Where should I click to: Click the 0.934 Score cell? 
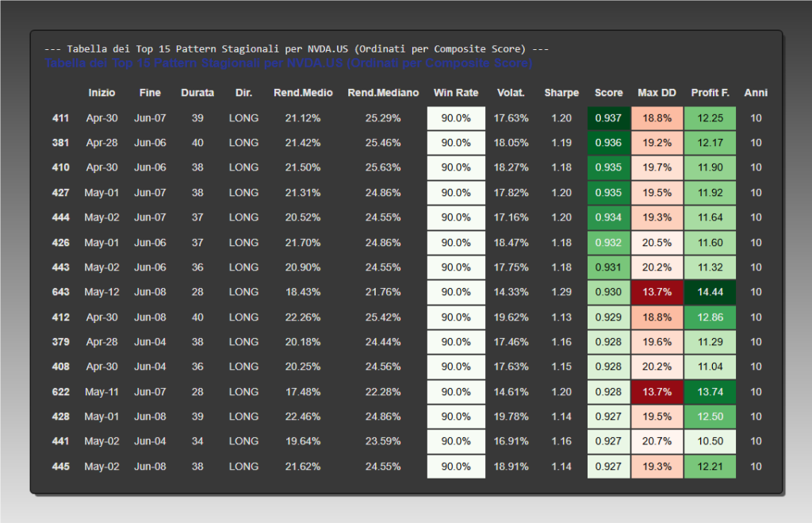[608, 217]
